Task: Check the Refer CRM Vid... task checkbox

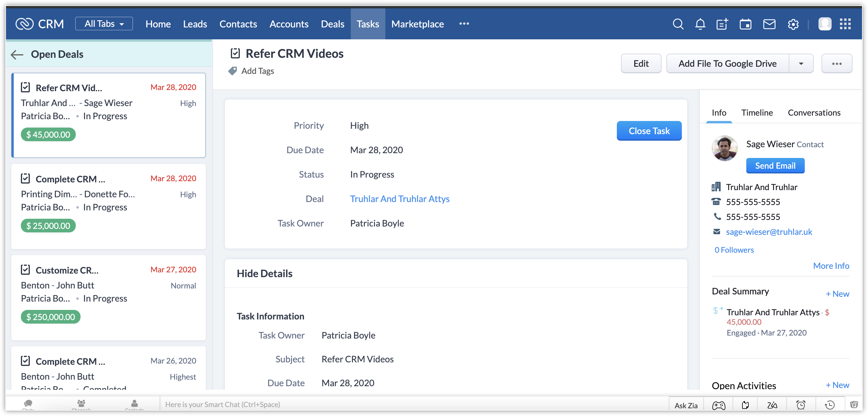Action: 26,88
